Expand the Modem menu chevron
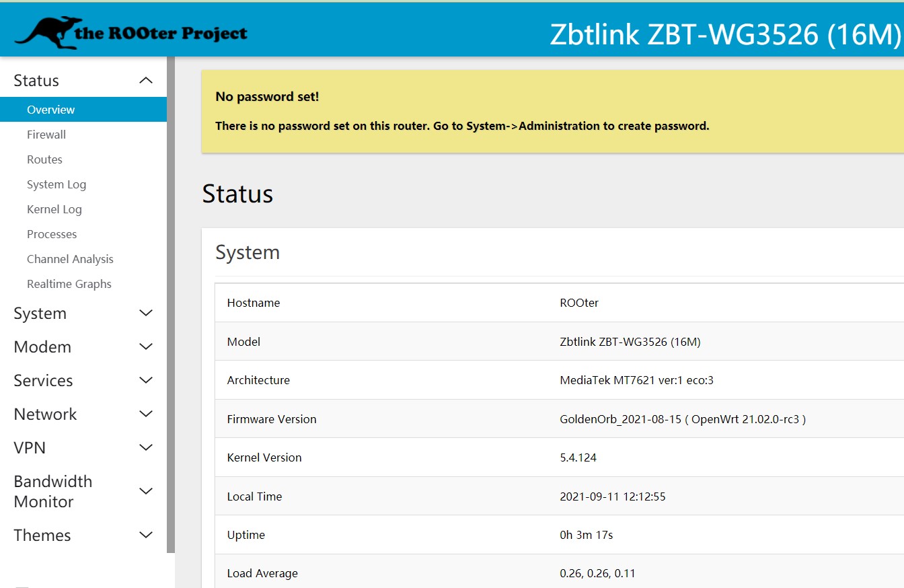Image resolution: width=904 pixels, height=588 pixels. [x=146, y=347]
